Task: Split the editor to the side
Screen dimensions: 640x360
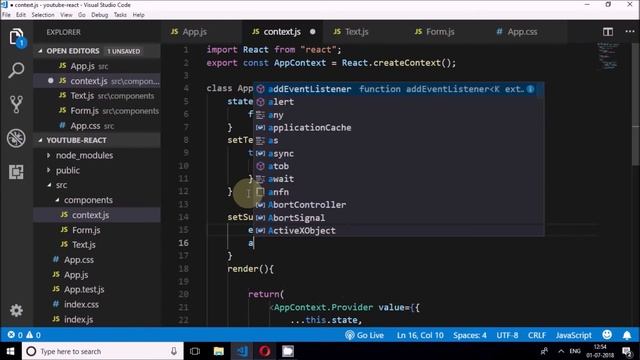Action: click(608, 32)
